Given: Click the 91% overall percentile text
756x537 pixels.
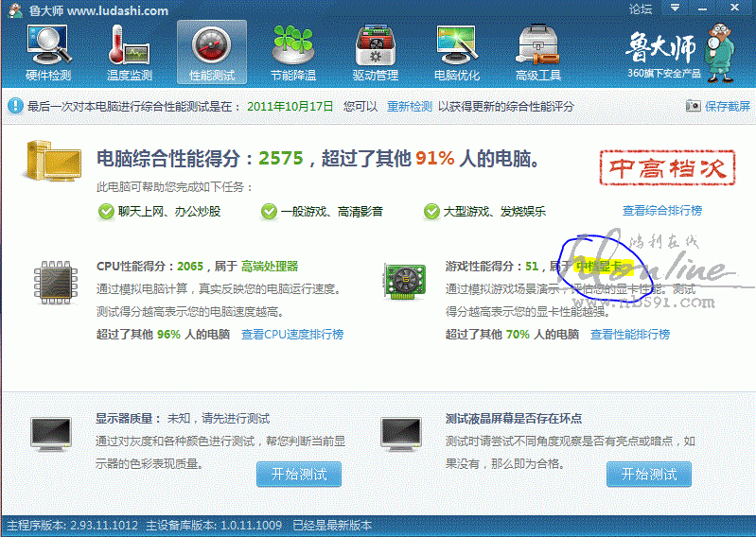Looking at the screenshot, I should pyautogui.click(x=435, y=158).
